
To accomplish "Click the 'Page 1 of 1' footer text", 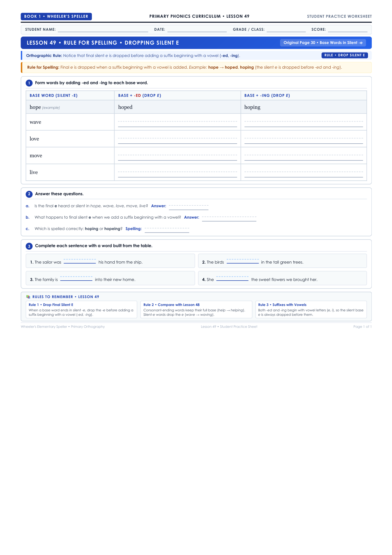I will (x=363, y=327).
